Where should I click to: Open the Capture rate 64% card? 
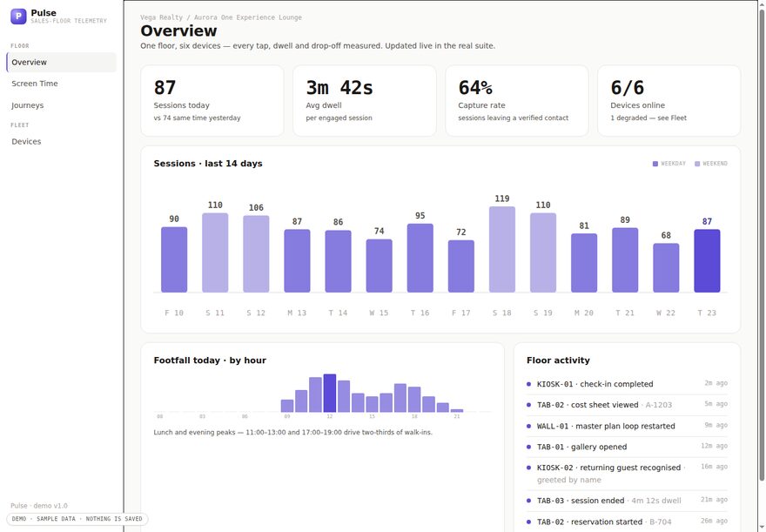coord(517,101)
